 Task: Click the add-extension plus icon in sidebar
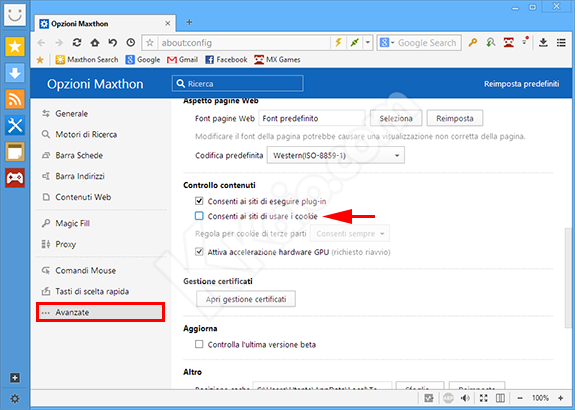pyautogui.click(x=15, y=378)
